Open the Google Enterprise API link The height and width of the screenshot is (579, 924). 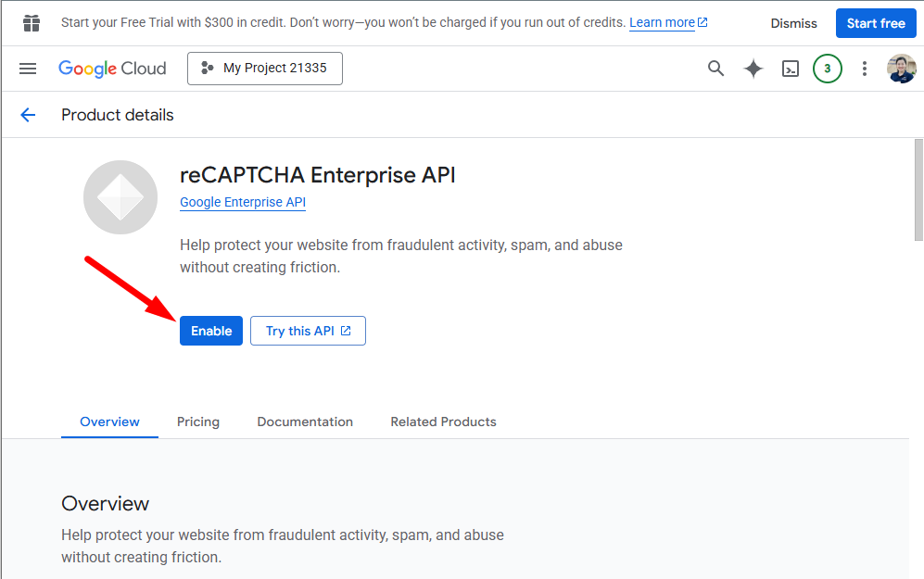click(x=243, y=202)
